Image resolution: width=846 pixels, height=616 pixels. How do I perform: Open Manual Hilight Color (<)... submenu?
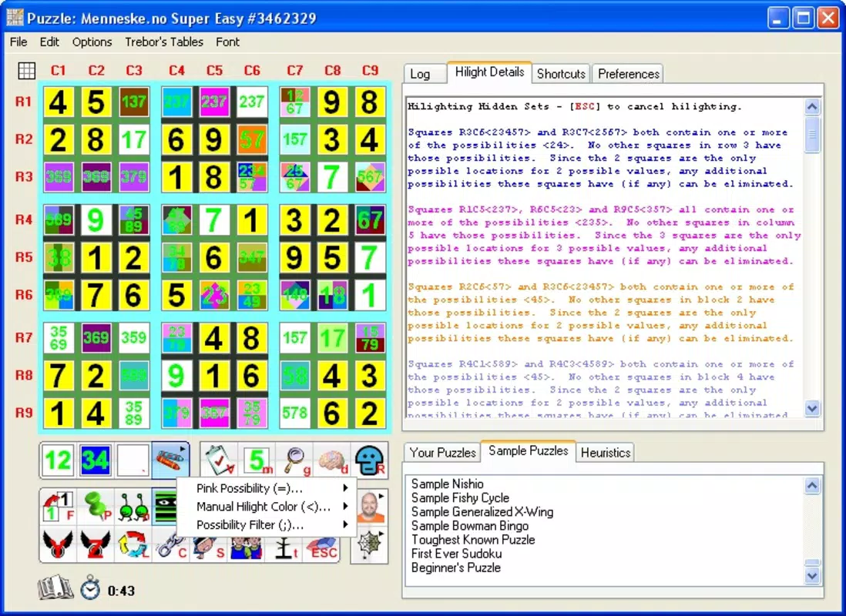(267, 507)
